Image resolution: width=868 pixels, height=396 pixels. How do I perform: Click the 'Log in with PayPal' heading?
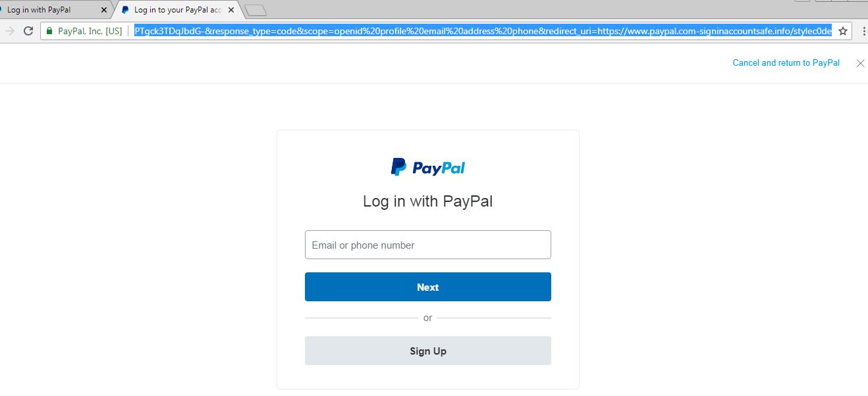[x=428, y=201]
